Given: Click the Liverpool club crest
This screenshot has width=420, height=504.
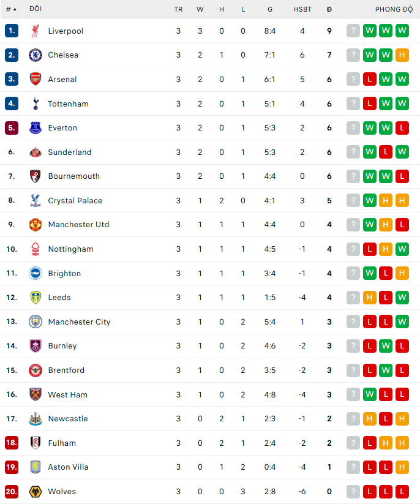Looking at the screenshot, I should tap(36, 31).
